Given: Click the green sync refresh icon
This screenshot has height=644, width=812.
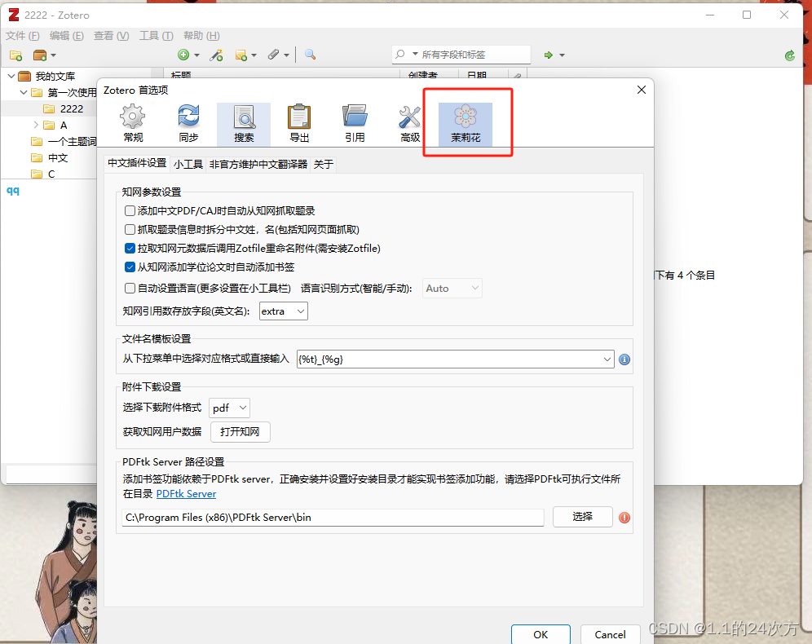Looking at the screenshot, I should tap(790, 55).
